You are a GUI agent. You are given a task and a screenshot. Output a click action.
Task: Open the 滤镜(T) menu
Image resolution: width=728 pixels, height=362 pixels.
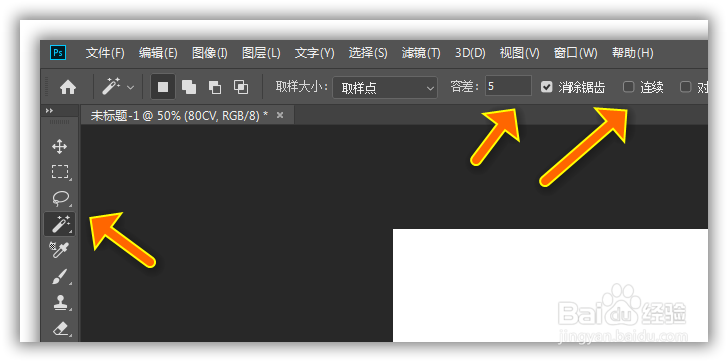[421, 53]
